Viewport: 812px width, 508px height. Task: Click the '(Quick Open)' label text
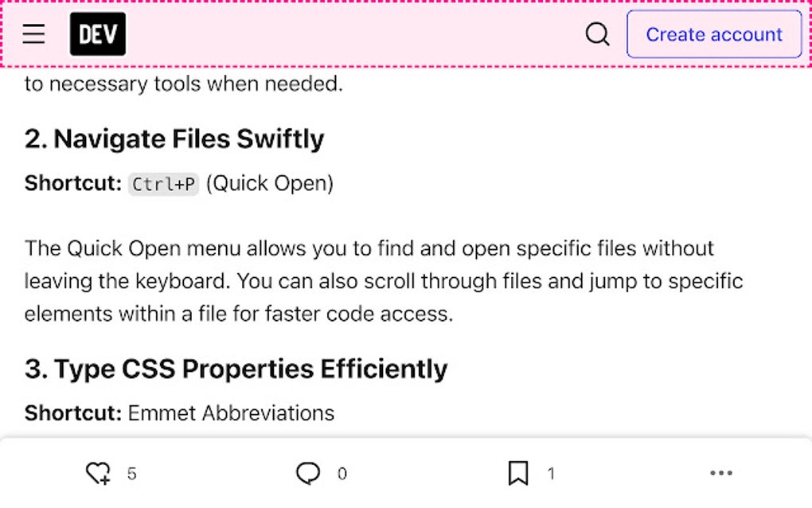tap(270, 183)
